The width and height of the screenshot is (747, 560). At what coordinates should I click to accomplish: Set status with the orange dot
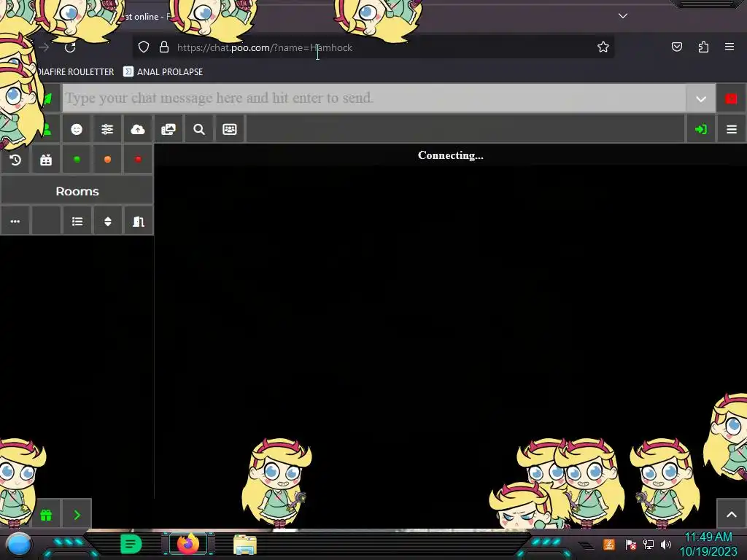107,160
